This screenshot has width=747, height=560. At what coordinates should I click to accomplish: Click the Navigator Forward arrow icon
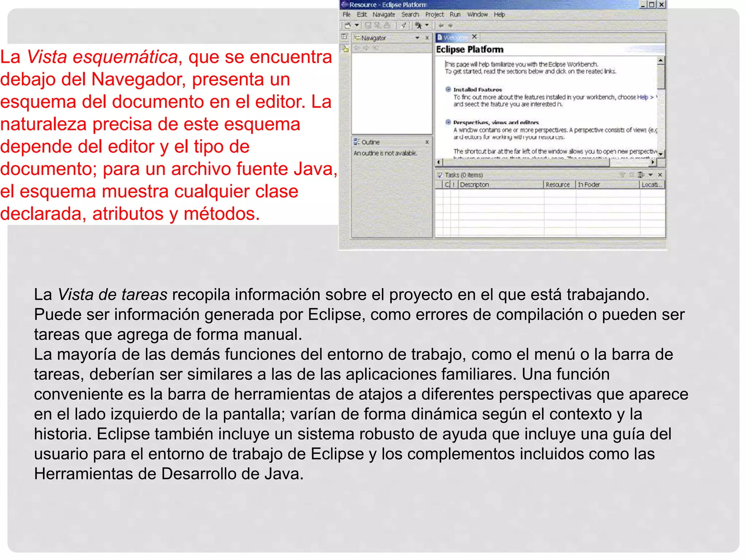[x=366, y=48]
